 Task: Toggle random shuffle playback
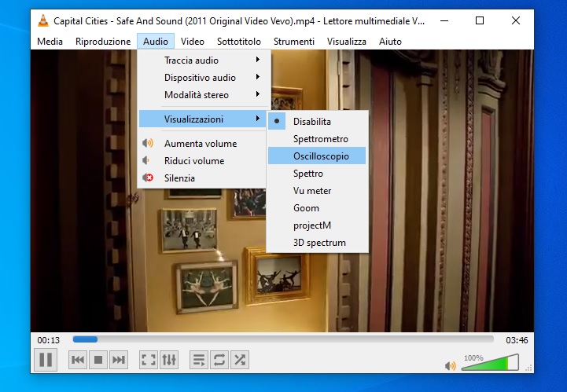240,360
